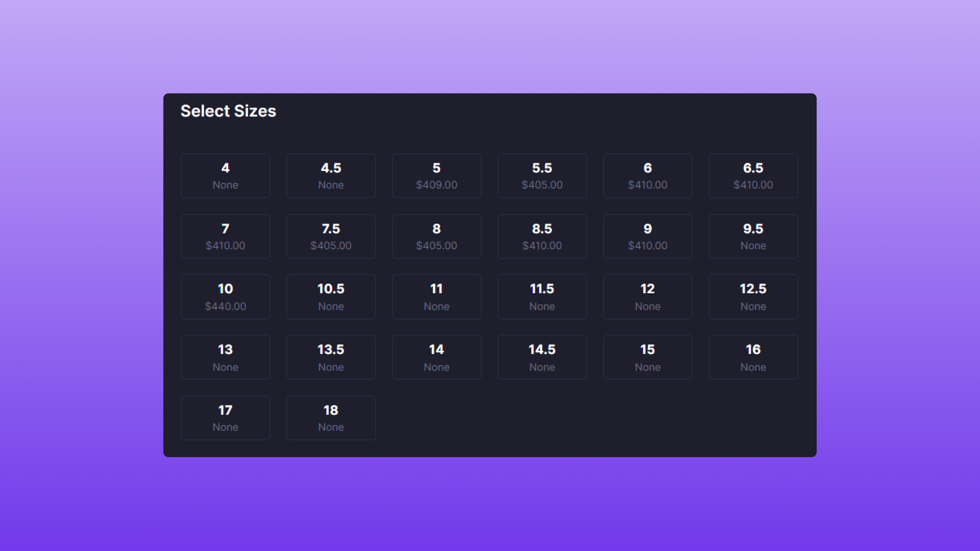980x551 pixels.
Task: Choose the size 10.5 option
Action: (330, 297)
